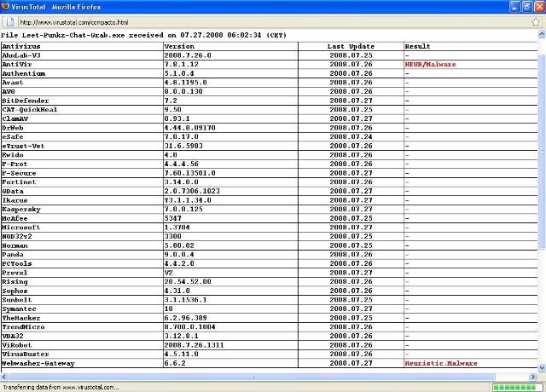Click the Firefox logo in title bar

tap(5, 6)
